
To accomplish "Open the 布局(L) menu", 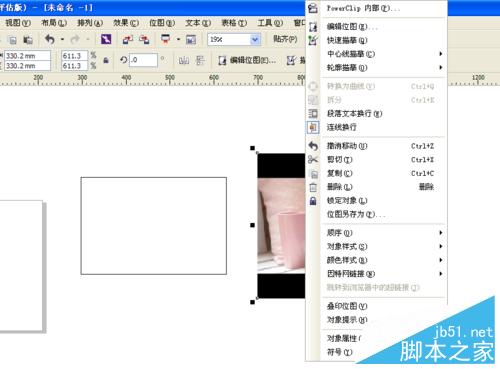I will tap(54, 23).
